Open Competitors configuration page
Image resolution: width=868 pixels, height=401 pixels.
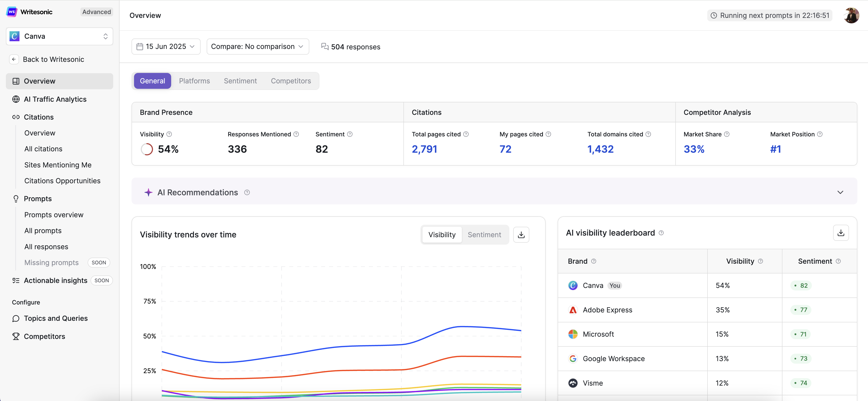coord(44,336)
